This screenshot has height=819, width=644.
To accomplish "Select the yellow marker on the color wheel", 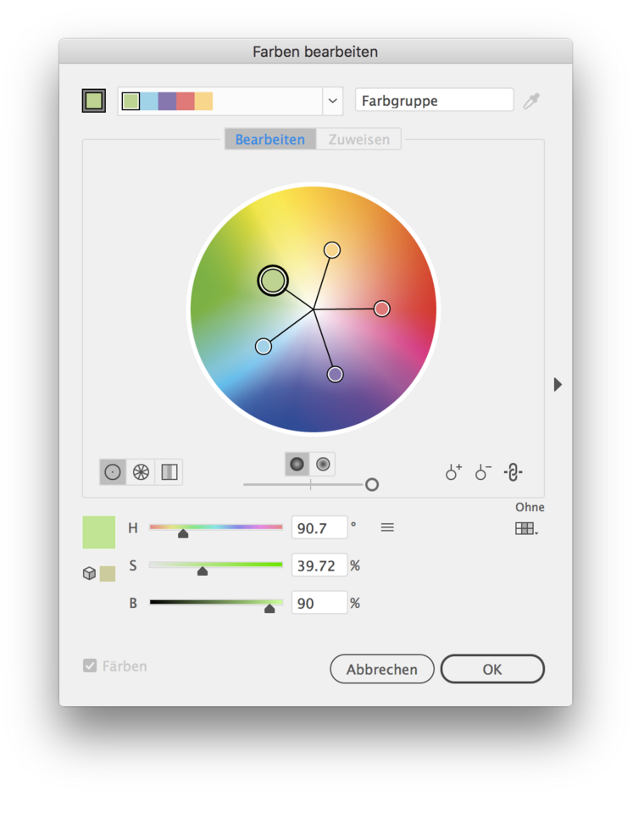I will point(332,250).
